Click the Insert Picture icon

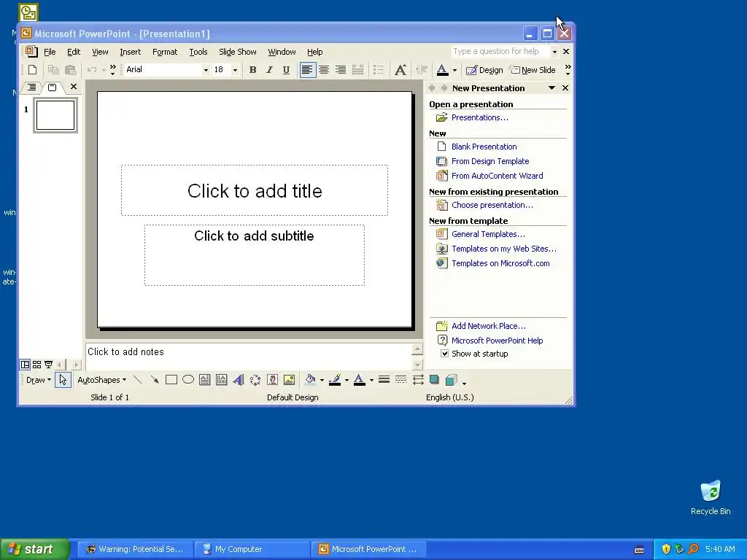pos(289,380)
